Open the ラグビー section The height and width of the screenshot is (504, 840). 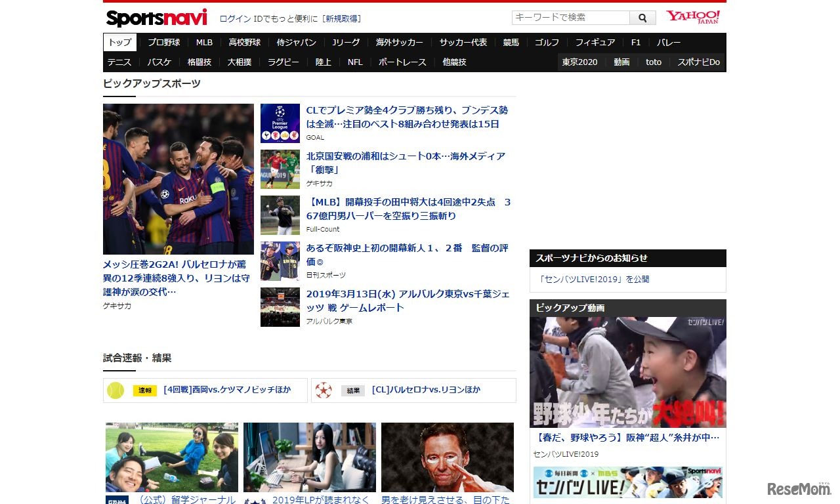click(x=283, y=62)
